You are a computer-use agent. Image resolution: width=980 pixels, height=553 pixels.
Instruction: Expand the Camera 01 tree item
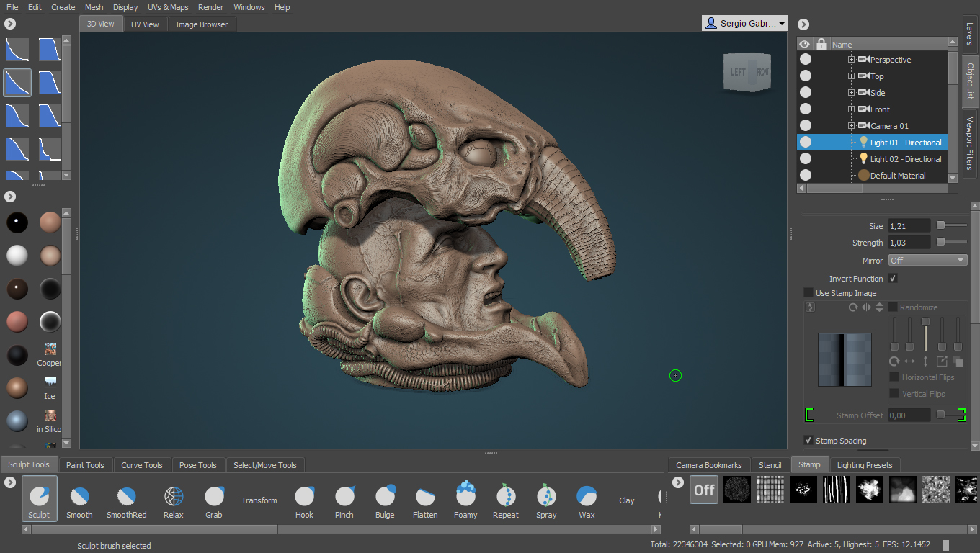pos(850,125)
